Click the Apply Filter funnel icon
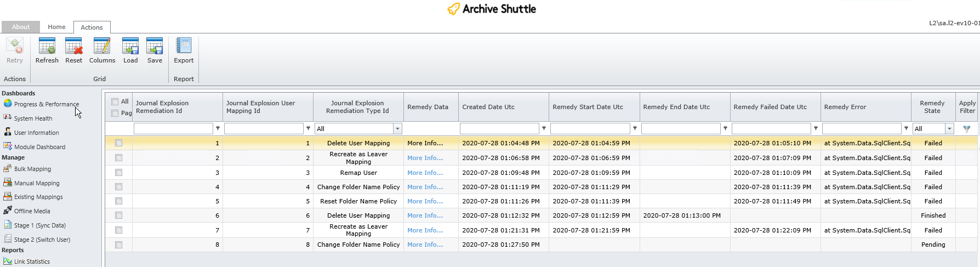 tap(966, 129)
